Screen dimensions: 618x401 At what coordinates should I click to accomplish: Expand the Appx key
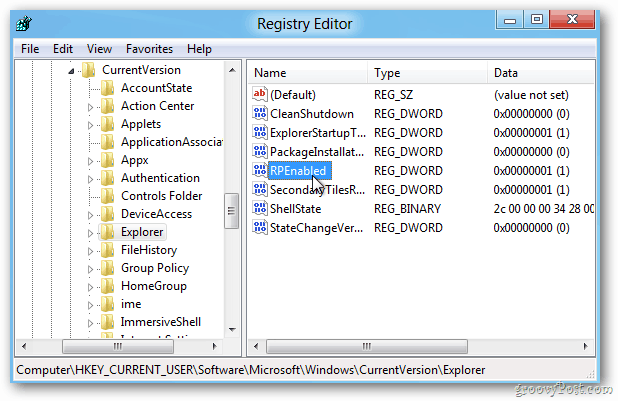(90, 161)
